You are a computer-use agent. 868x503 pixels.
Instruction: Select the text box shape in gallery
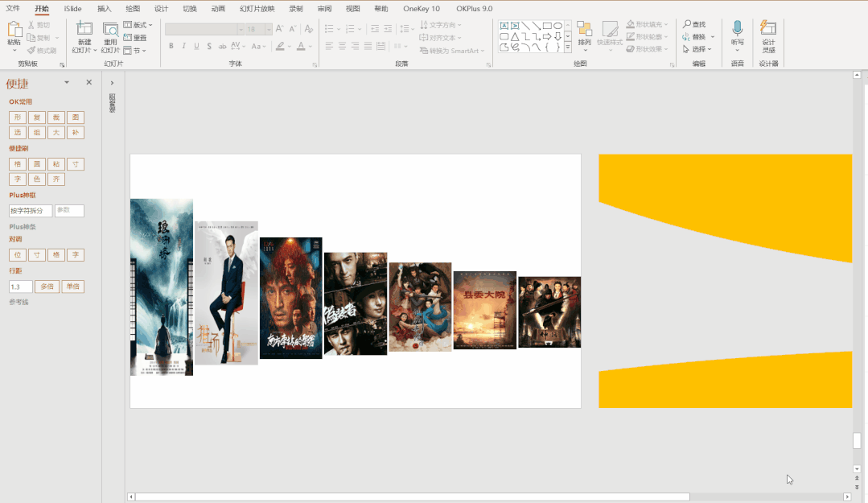point(504,26)
